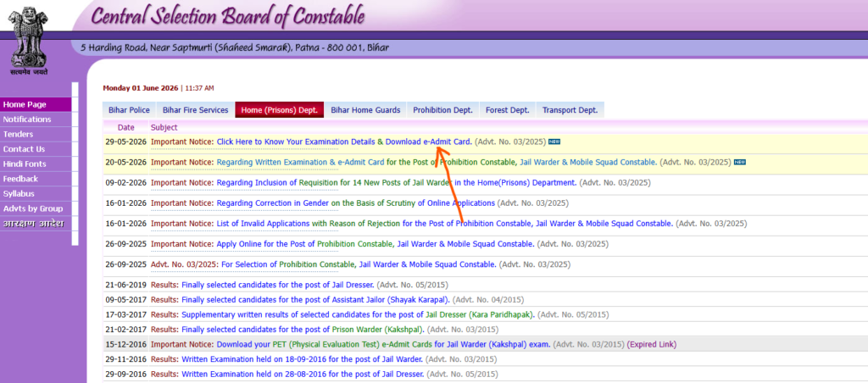Viewport: 868px width, 383px height.
Task: Open Download e-Admit Card link
Action: click(428, 142)
